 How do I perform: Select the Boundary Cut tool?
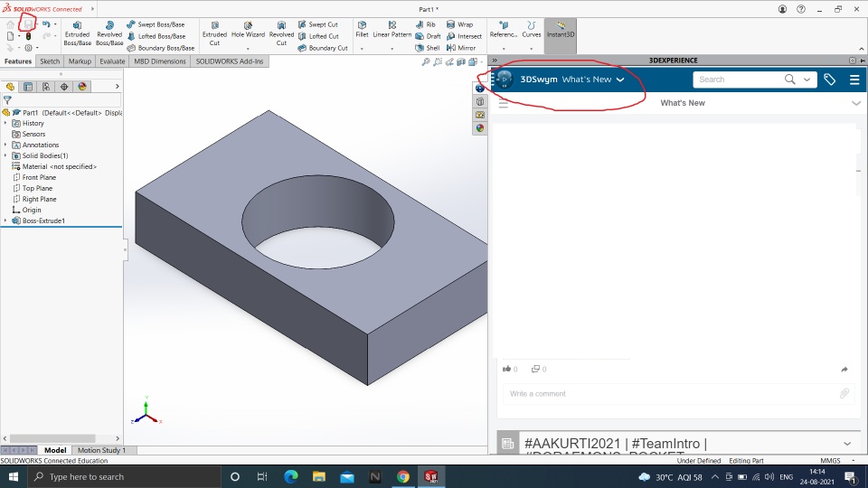coord(323,48)
